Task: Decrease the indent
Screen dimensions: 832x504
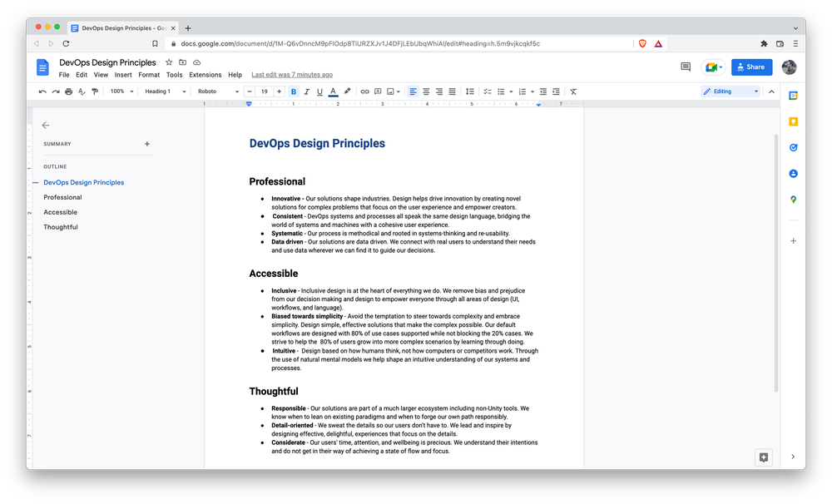Action: (x=542, y=91)
